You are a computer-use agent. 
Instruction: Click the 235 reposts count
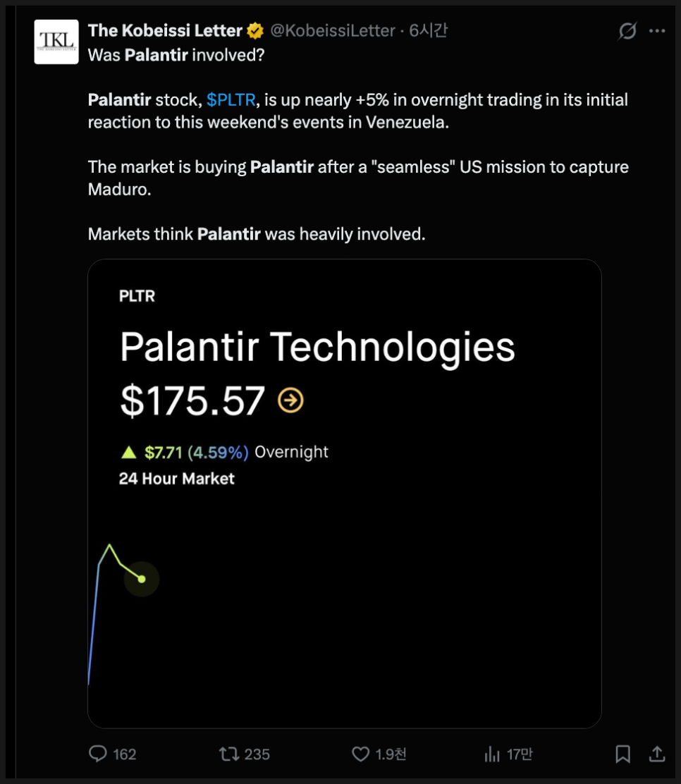point(257,754)
